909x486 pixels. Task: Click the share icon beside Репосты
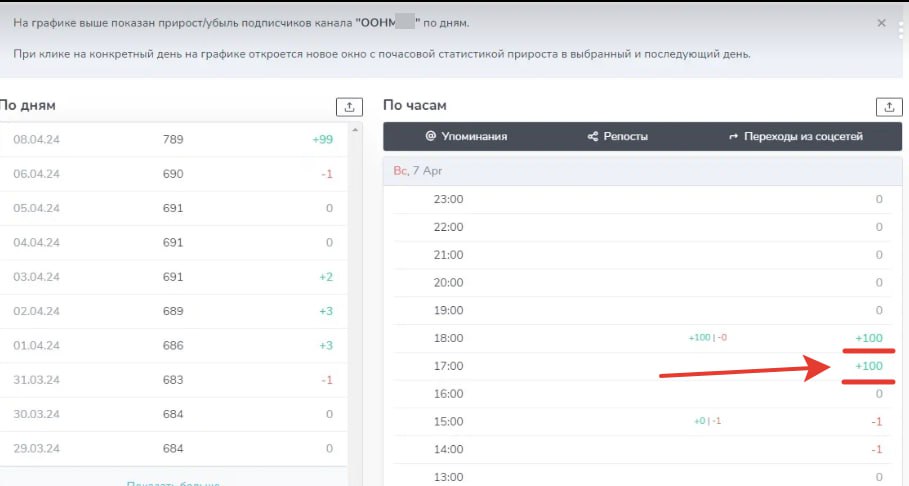tap(592, 136)
